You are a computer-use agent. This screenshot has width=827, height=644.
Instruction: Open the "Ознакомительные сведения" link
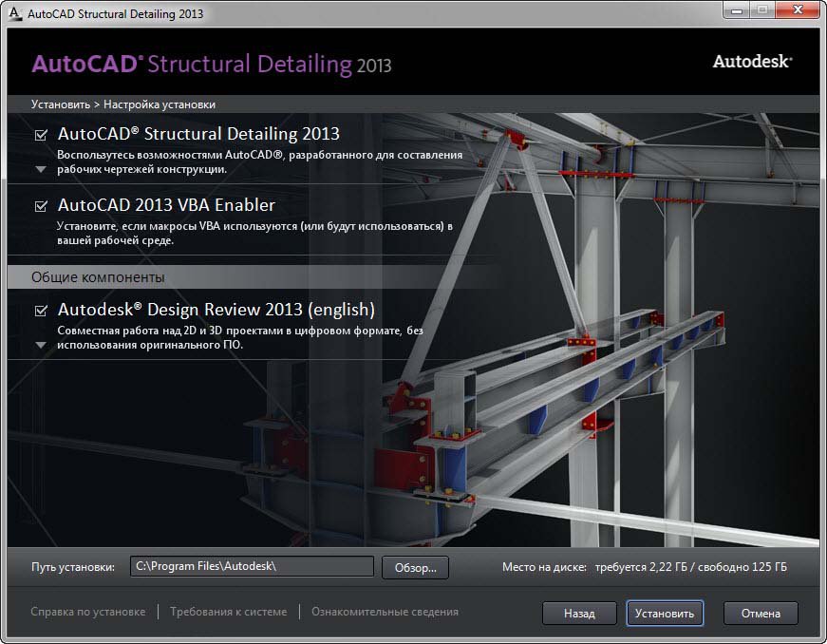(x=385, y=612)
